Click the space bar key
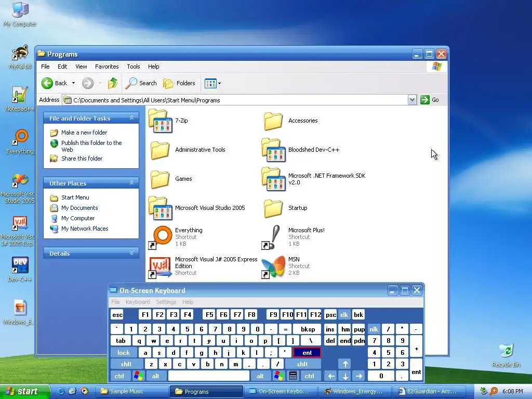Screen dimensions: 532x399 pyautogui.click(x=209, y=376)
